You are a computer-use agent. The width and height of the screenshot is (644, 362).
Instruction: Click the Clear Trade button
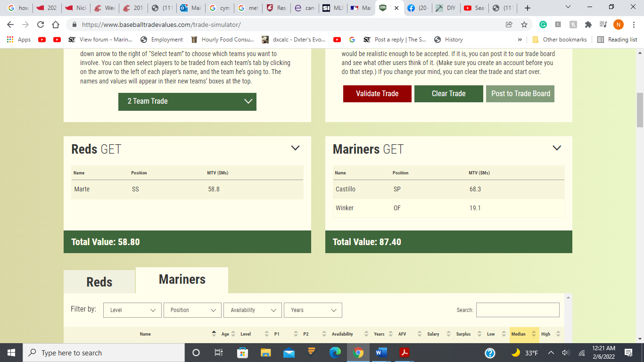[x=449, y=94]
